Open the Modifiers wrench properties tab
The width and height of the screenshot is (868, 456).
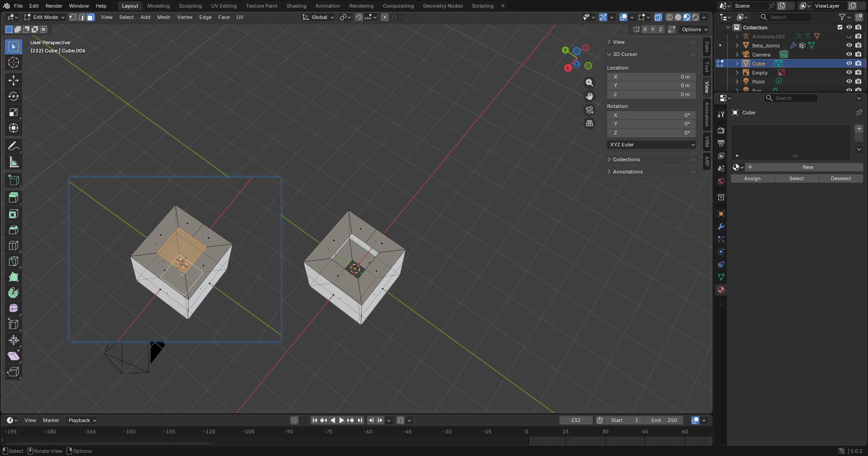pyautogui.click(x=721, y=226)
